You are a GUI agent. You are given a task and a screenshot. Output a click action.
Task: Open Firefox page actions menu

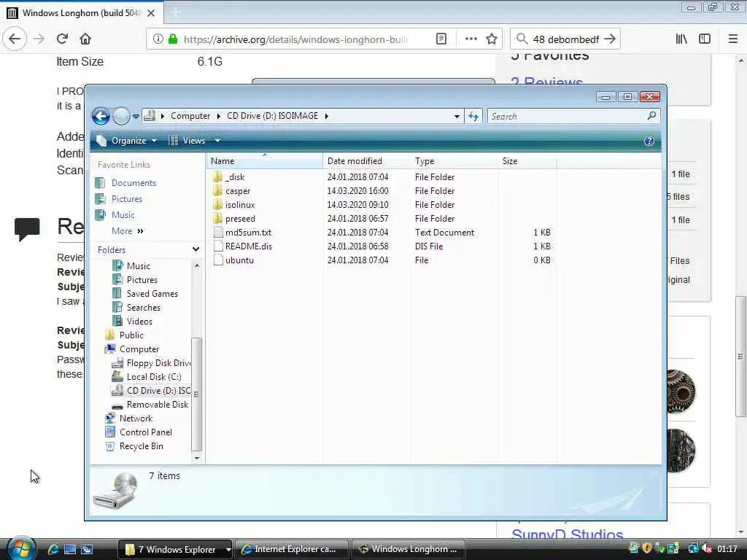471,39
